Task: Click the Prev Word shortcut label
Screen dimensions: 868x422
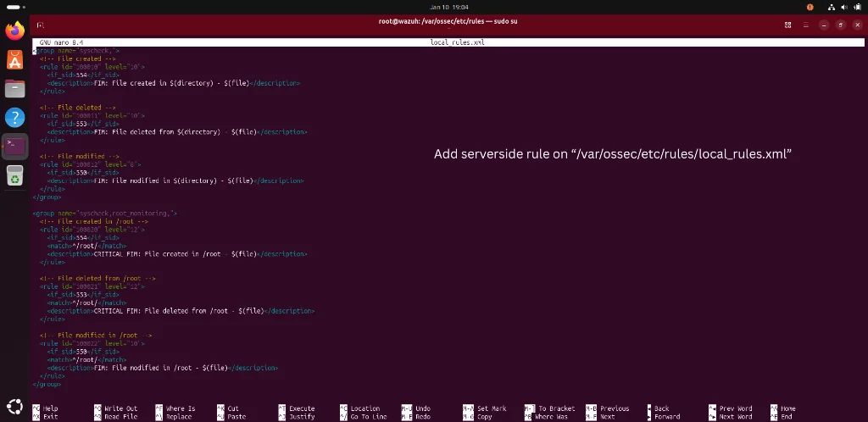Action: pyautogui.click(x=736, y=408)
